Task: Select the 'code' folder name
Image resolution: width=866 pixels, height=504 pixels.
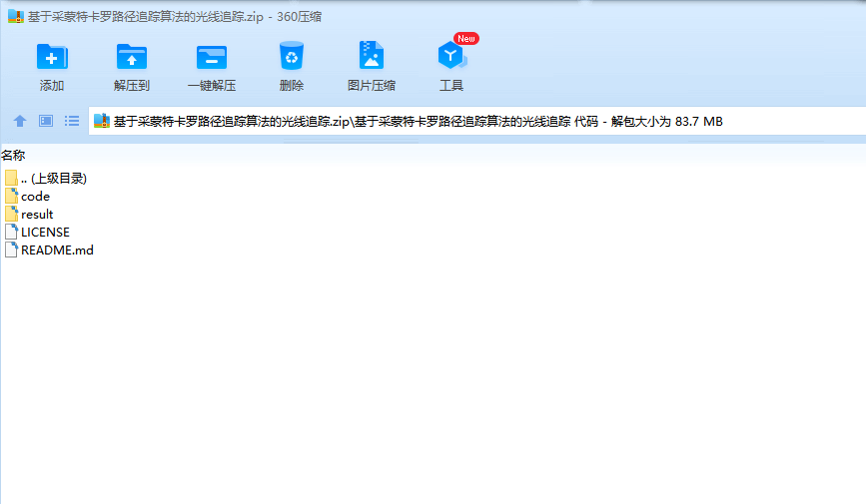Action: click(x=35, y=197)
